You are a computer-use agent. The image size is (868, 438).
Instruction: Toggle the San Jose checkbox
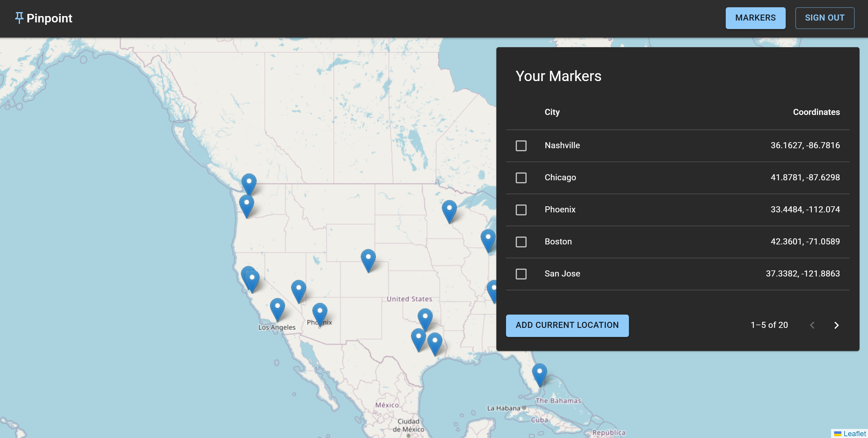(521, 274)
